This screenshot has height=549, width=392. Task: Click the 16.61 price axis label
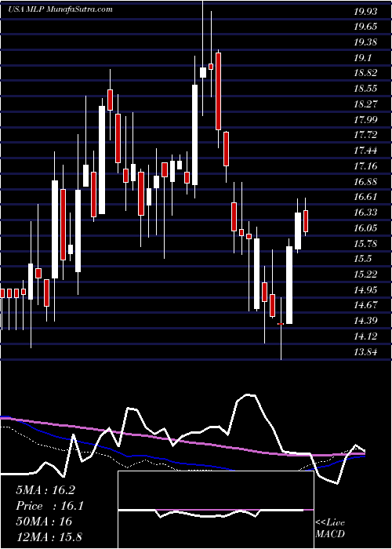[x=365, y=197]
